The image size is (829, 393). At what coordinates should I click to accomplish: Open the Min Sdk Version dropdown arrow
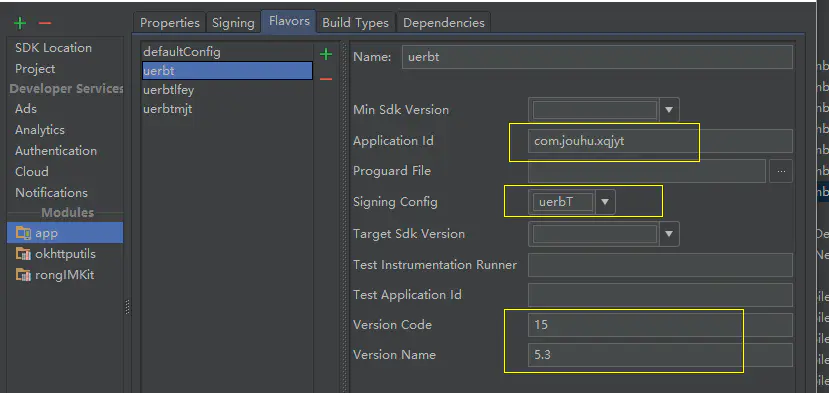669,110
